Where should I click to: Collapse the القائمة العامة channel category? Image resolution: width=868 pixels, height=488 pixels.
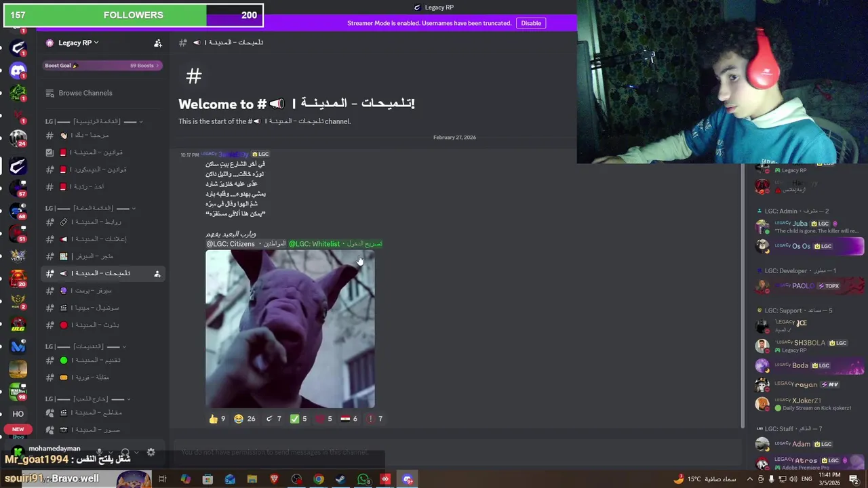(x=91, y=208)
